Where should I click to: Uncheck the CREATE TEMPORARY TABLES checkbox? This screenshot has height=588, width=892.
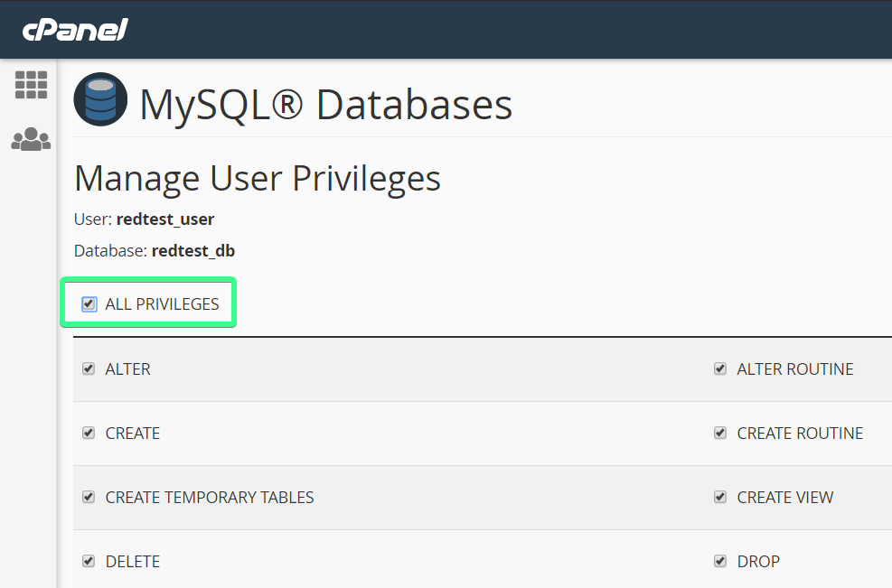click(x=89, y=497)
